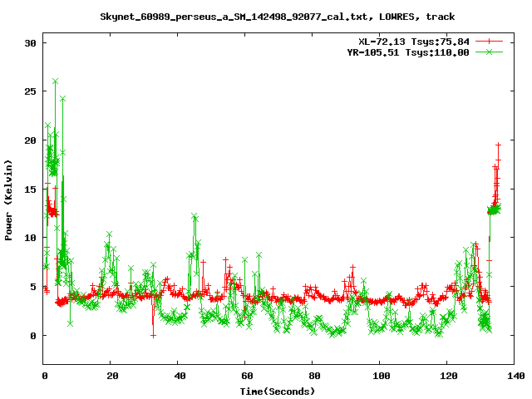Viewport: 532px width, 399px height.
Task: Click the 140 tick on the x-axis
Action: (x=514, y=376)
